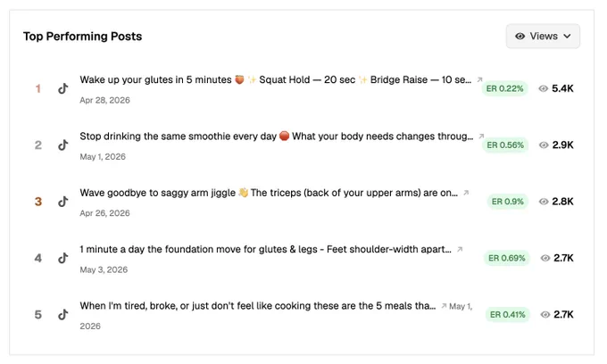This screenshot has width=607, height=364.
Task: Open 'Wake up your glutes' post title
Action: 275,79
